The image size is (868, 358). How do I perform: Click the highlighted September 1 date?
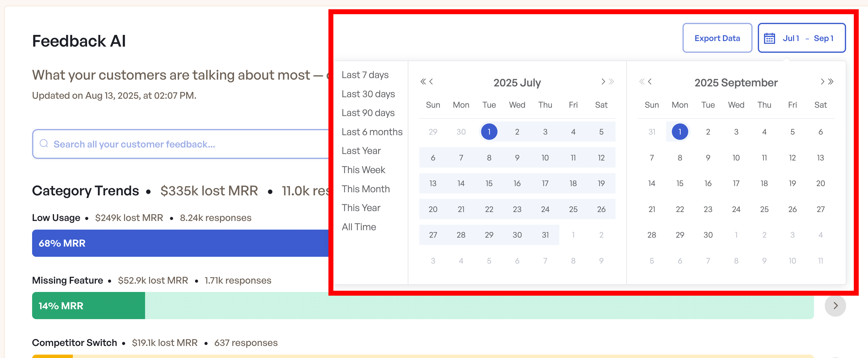[680, 132]
